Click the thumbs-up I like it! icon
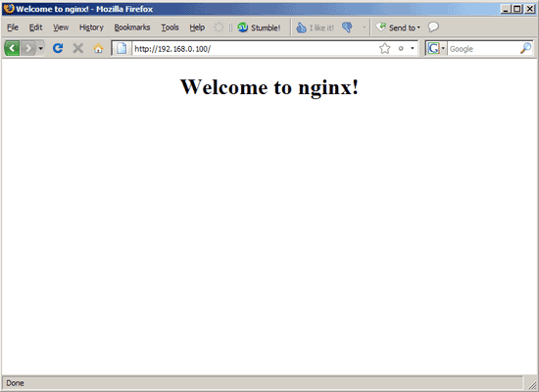 point(301,27)
